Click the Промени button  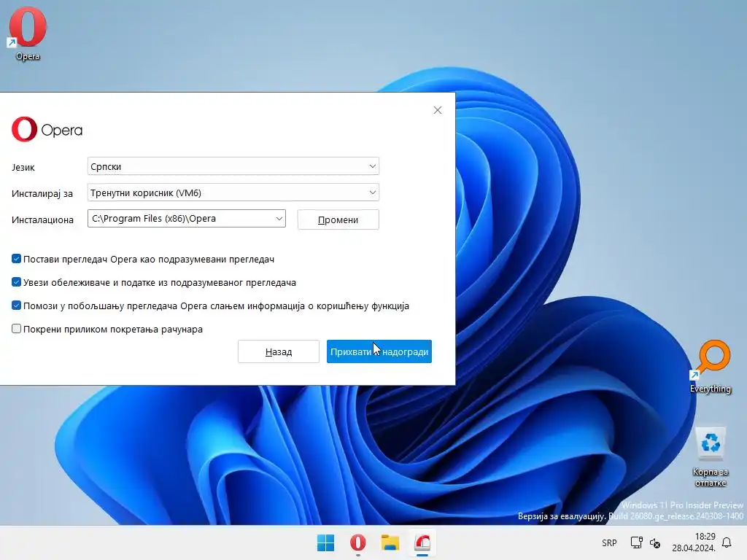pos(338,219)
